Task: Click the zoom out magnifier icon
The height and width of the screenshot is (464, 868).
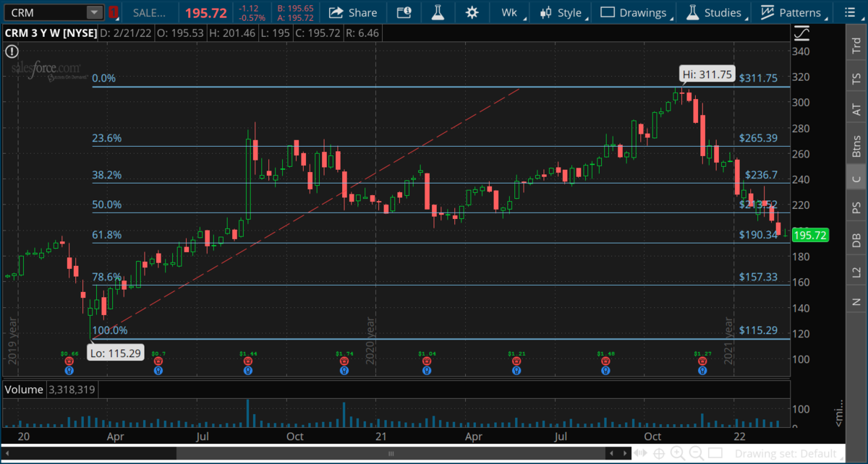Action: 696,453
